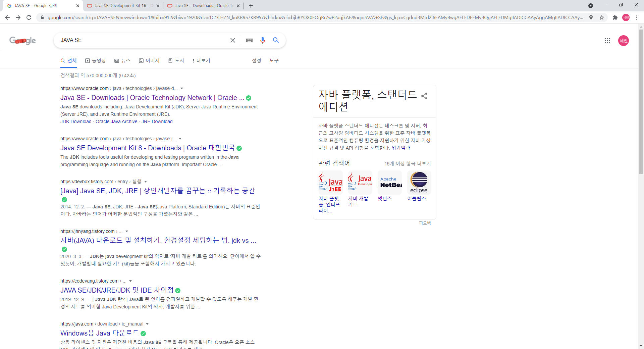Open Java SE - Downloads Oracle Technology Network result
This screenshot has width=644, height=349.
pyautogui.click(x=152, y=98)
